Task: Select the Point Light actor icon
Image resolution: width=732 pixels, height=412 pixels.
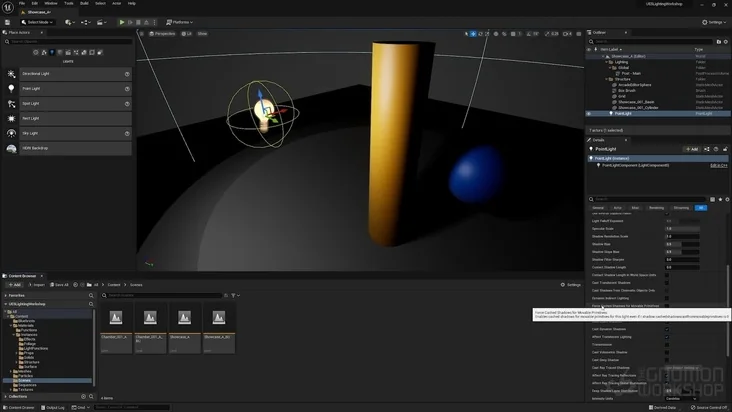Action: point(11,89)
